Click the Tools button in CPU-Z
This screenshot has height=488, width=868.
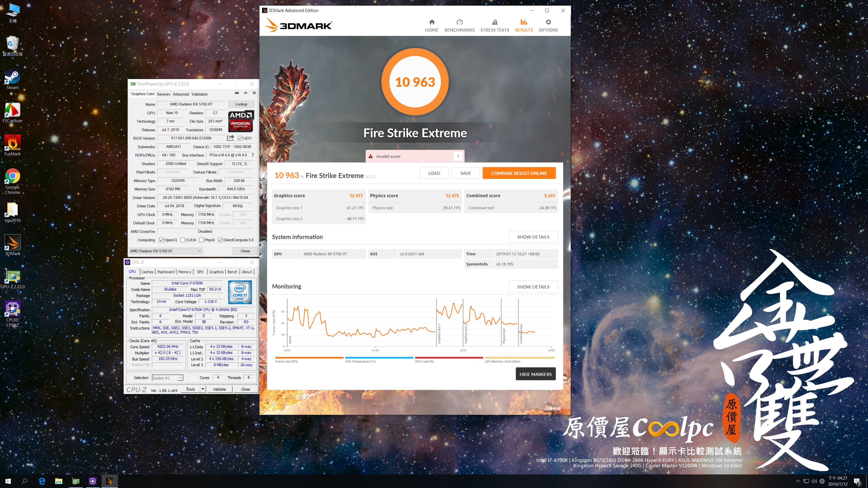tap(190, 389)
